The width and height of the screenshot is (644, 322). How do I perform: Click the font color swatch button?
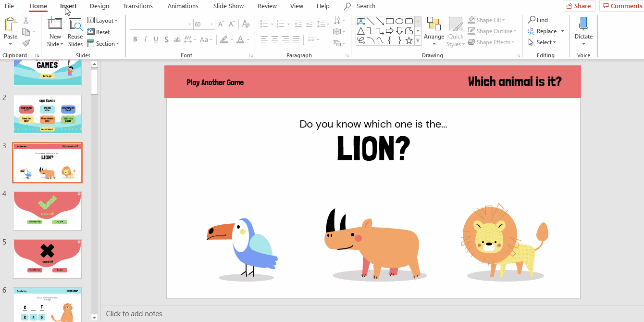click(x=240, y=39)
